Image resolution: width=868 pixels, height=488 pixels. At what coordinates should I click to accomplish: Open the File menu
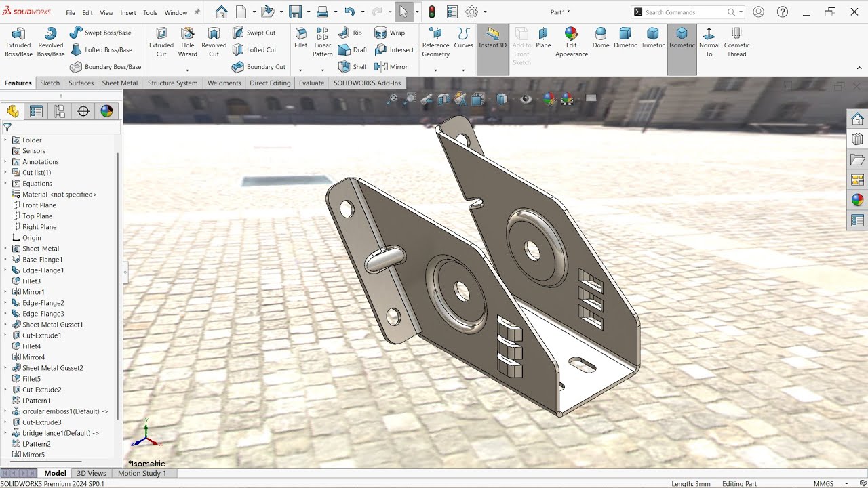[71, 13]
